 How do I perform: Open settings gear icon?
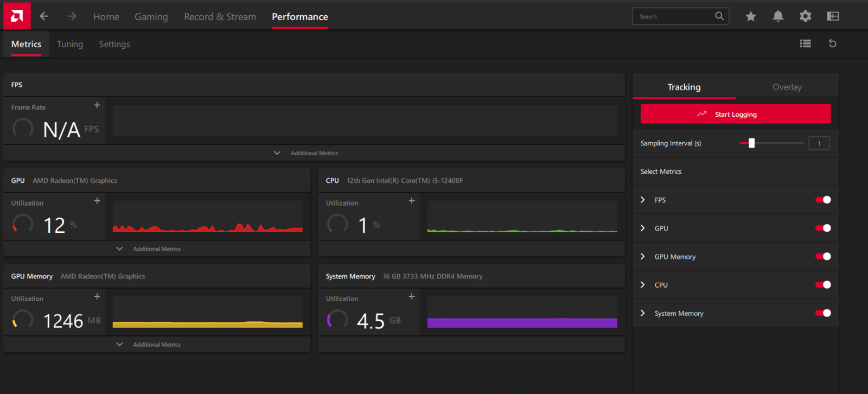(x=806, y=16)
